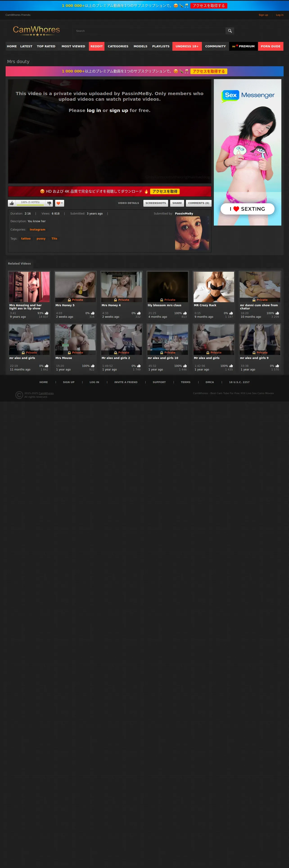289x868 pixels.
Task: Open the PORN DUDE menu item
Action: click(x=271, y=46)
